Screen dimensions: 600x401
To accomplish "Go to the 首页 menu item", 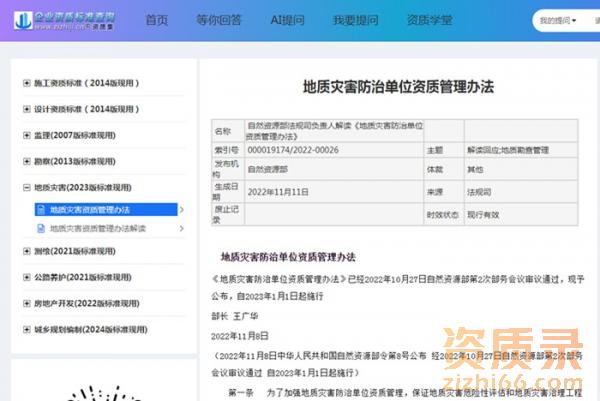I will pyautogui.click(x=157, y=20).
